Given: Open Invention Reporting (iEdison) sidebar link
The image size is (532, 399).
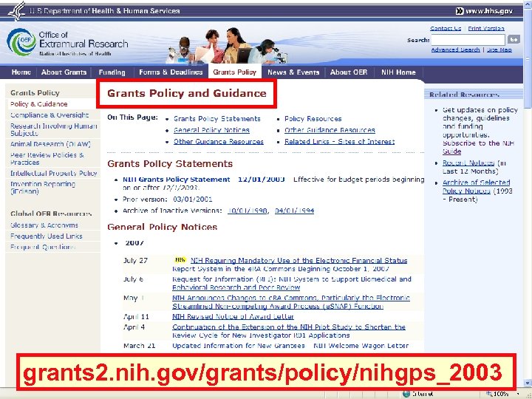Looking at the screenshot, I should 43,188.
